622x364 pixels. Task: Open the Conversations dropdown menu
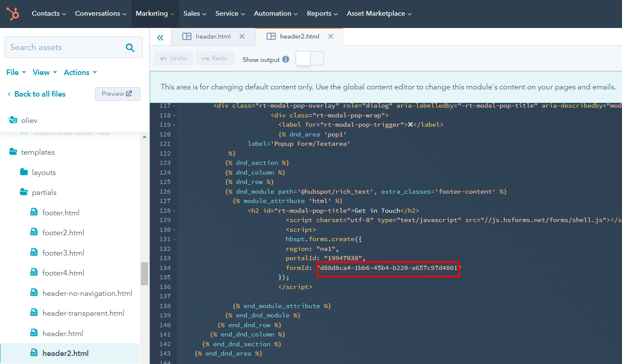[101, 14]
